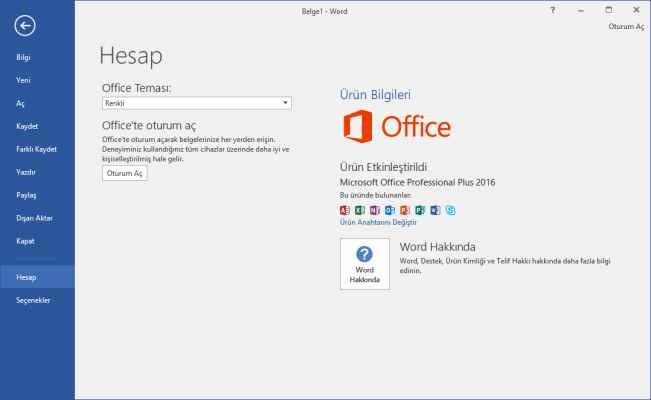The height and width of the screenshot is (400, 651).
Task: Click the Belge1 - Word title
Action: coord(324,12)
